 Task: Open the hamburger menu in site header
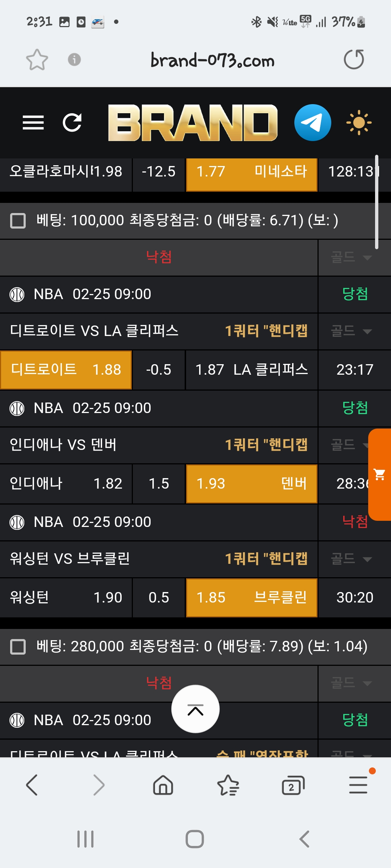tap(33, 123)
